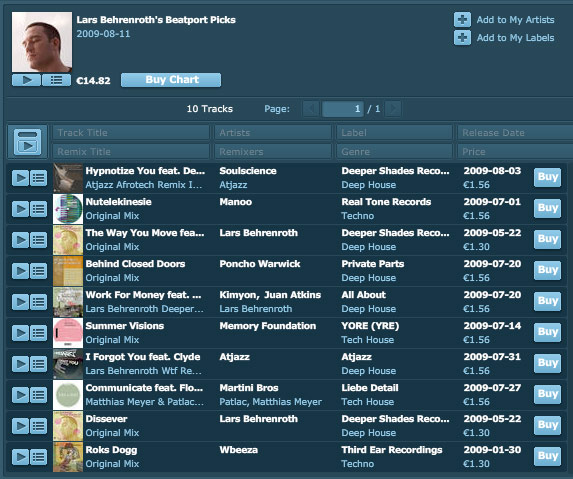Open Nutelekinesie cover artwork thumbnail
Viewport: 573px width, 479px height.
coord(68,209)
